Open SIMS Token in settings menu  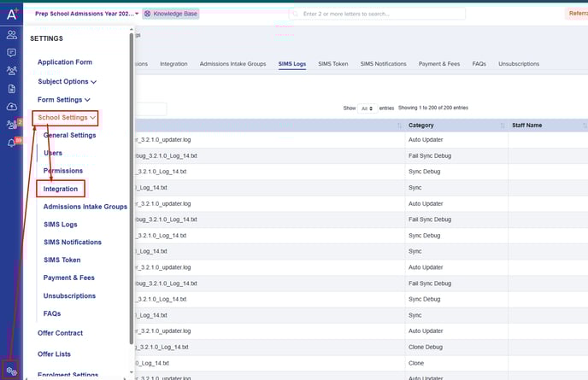[x=62, y=260]
